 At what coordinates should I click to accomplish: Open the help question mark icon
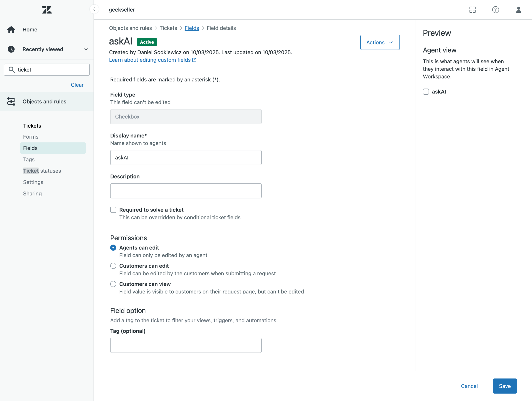click(x=495, y=10)
